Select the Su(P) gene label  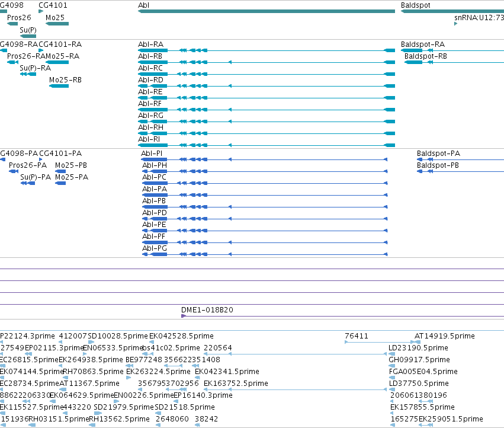coord(28,30)
